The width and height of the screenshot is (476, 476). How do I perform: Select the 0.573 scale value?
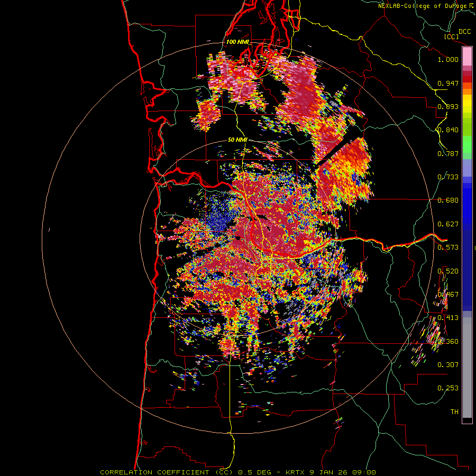448,248
